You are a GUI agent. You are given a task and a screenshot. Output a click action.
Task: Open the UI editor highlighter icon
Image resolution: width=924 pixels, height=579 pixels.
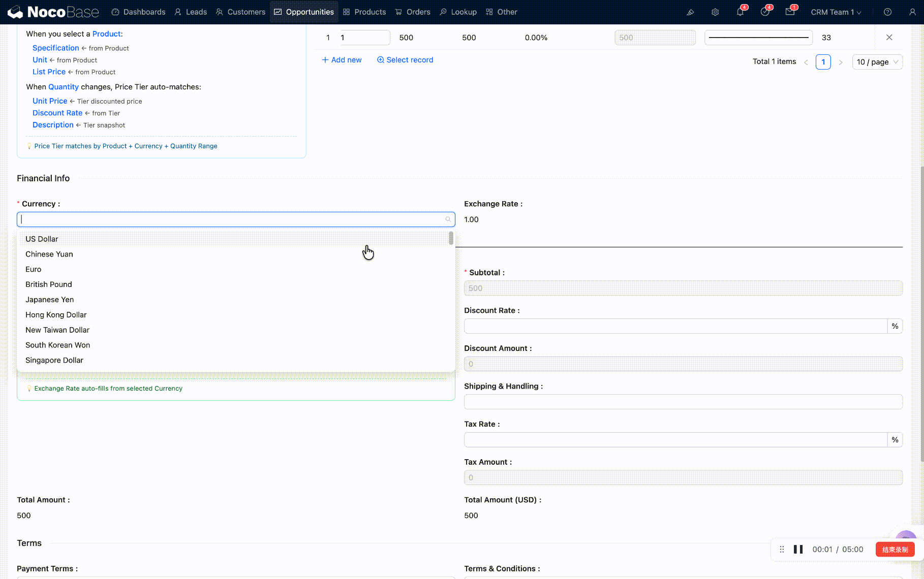point(690,12)
